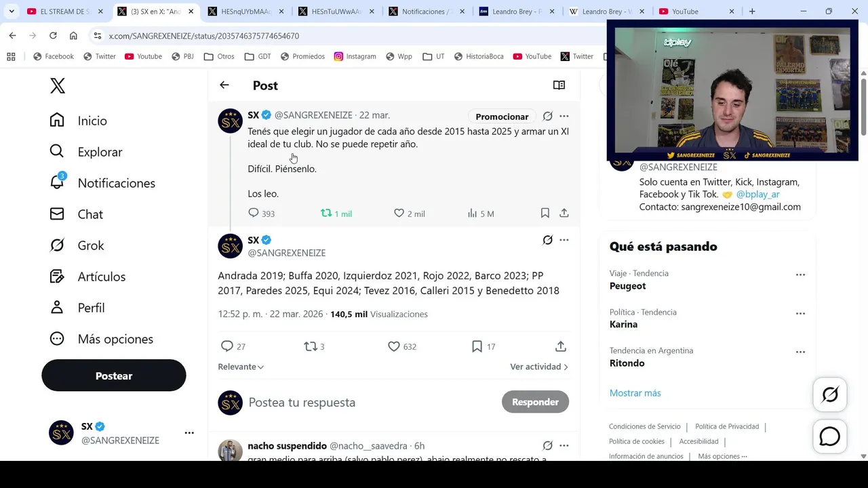Click Promocionar button on the quoted post
The width and height of the screenshot is (868, 488).
tap(502, 116)
